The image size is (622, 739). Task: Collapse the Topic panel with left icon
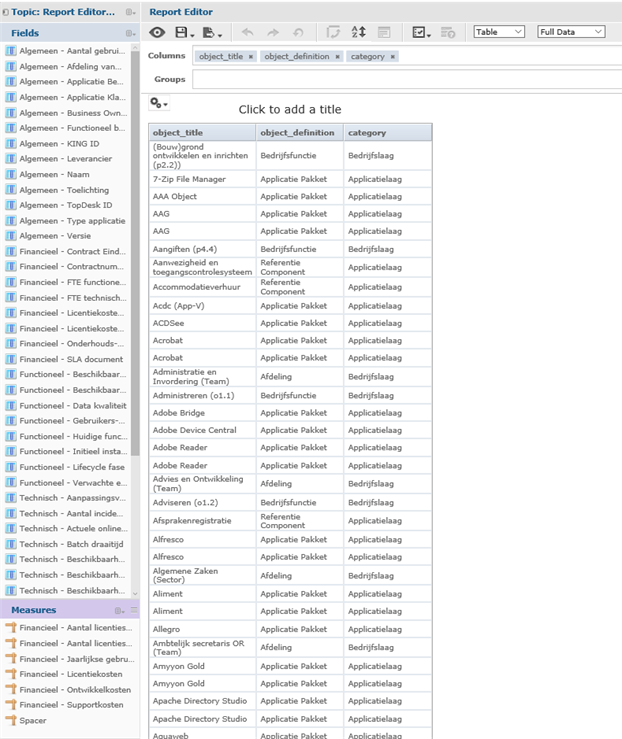click(x=5, y=12)
